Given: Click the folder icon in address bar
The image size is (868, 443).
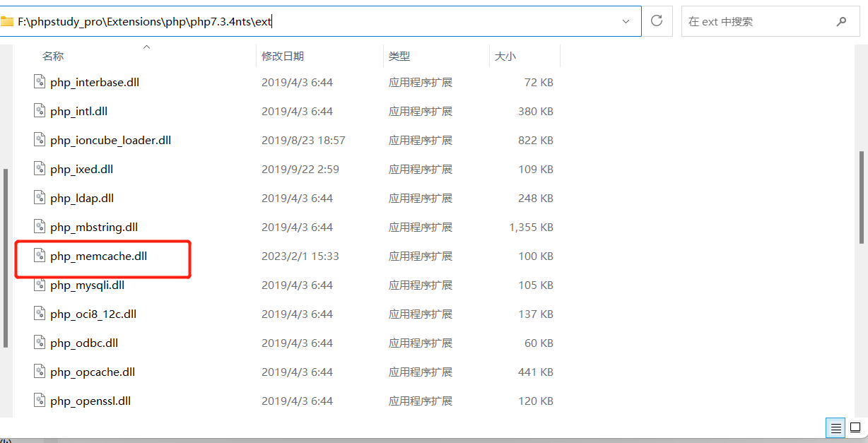Looking at the screenshot, I should point(7,22).
